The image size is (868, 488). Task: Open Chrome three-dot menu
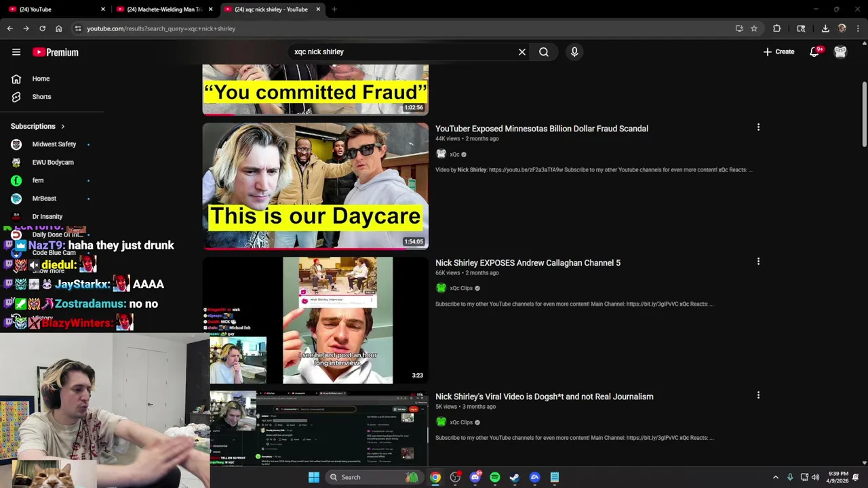(x=859, y=28)
